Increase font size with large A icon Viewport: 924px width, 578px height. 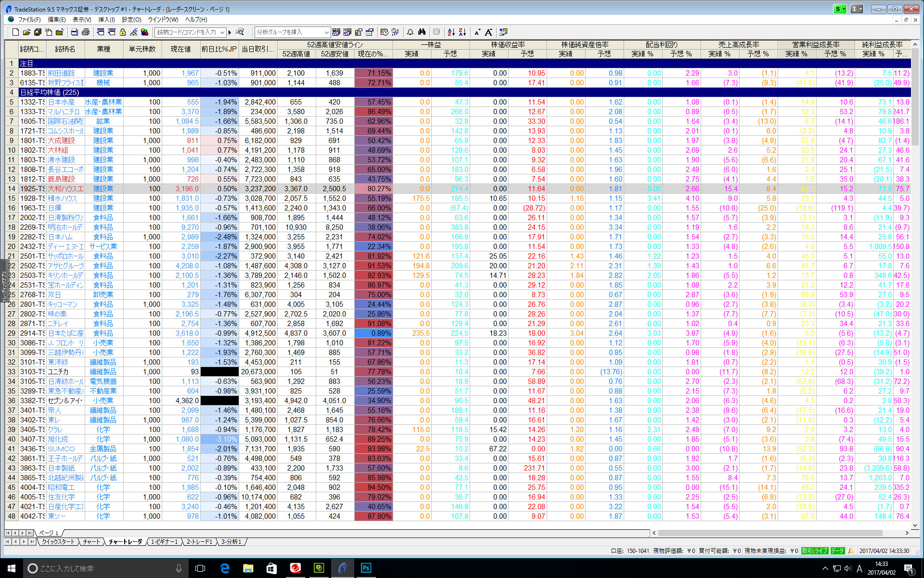click(488, 32)
